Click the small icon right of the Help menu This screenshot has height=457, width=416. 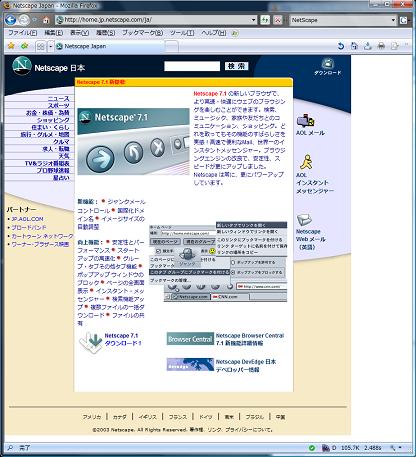click(235, 33)
